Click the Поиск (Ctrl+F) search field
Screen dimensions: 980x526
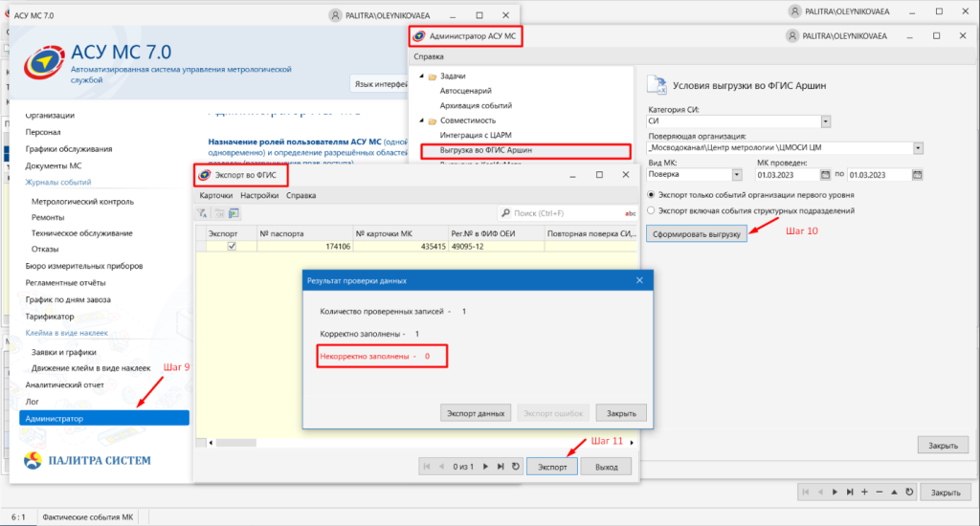(568, 213)
